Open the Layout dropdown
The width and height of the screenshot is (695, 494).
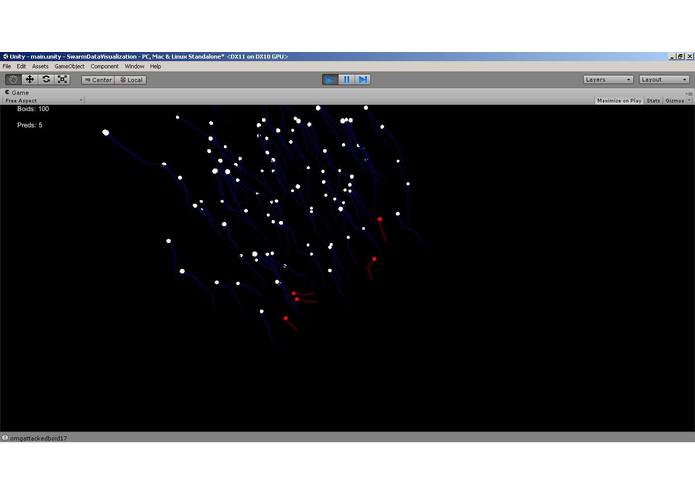coord(664,80)
